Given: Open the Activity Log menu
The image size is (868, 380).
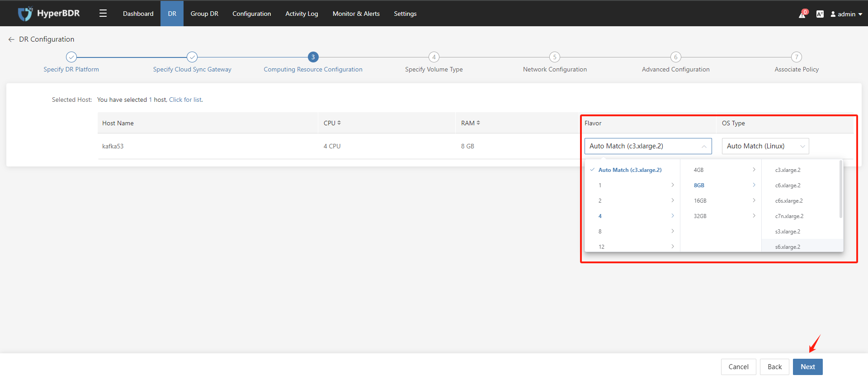Looking at the screenshot, I should tap(302, 14).
